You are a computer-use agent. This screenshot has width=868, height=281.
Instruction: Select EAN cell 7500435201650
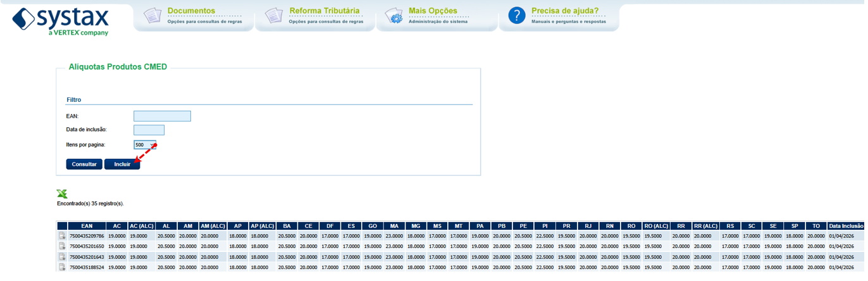click(x=87, y=246)
